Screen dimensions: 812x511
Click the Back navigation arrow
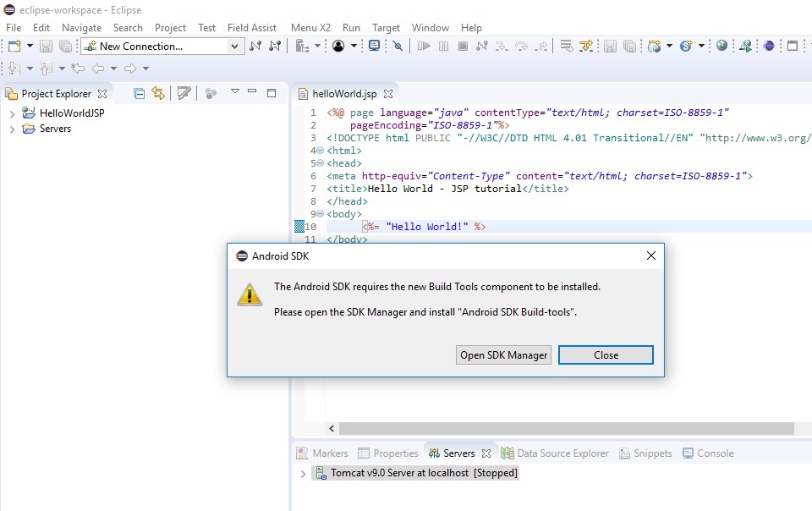tap(98, 68)
